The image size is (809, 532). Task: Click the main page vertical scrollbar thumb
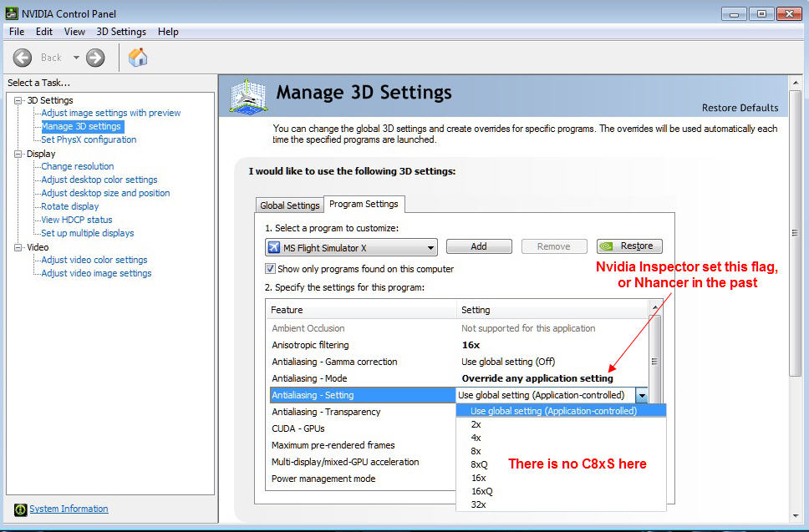click(x=795, y=232)
